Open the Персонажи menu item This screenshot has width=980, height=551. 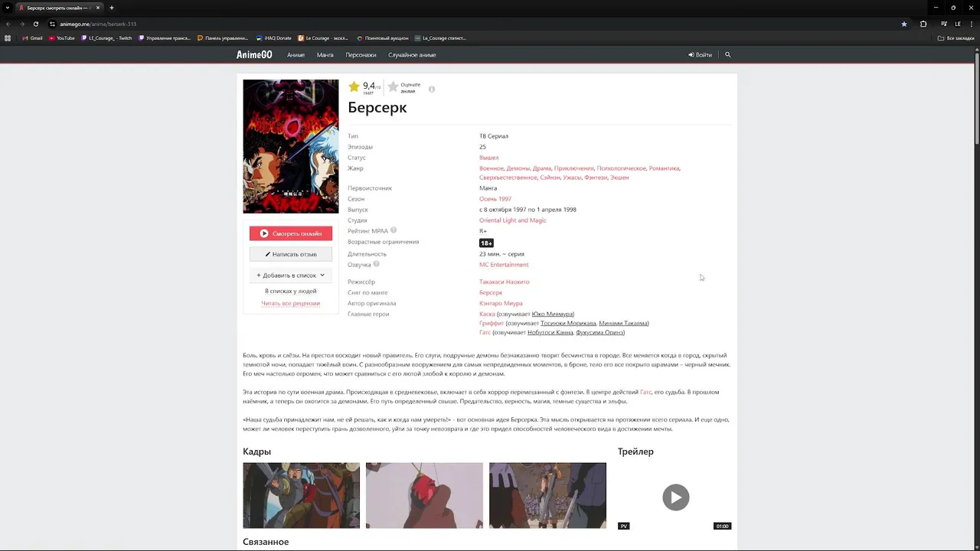coord(361,55)
